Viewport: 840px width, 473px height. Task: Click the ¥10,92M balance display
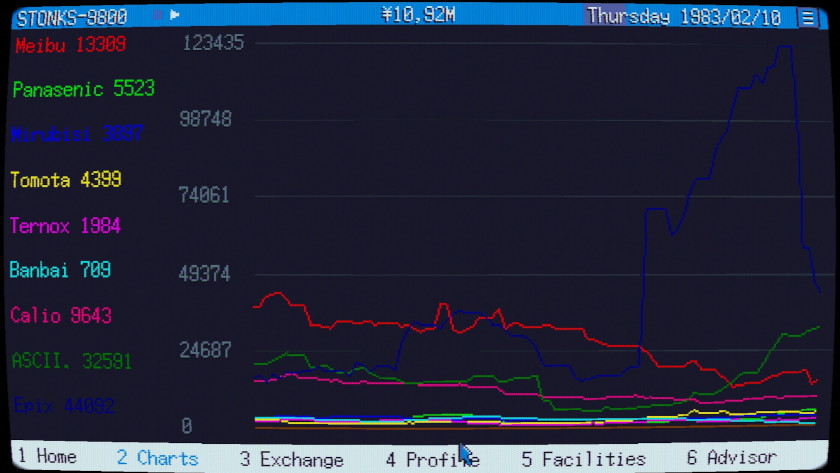pos(418,15)
